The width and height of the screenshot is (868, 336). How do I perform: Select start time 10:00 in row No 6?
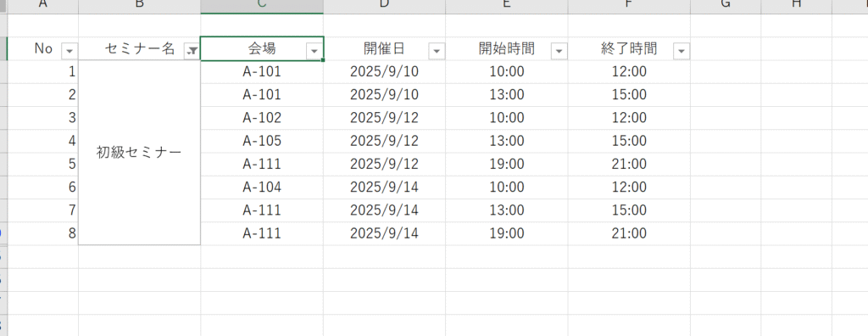tap(507, 188)
